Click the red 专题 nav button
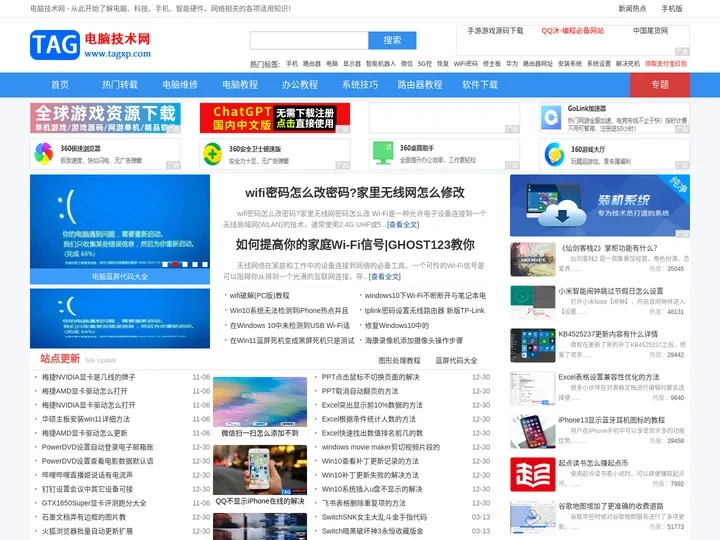The height and width of the screenshot is (540, 720). (660, 84)
